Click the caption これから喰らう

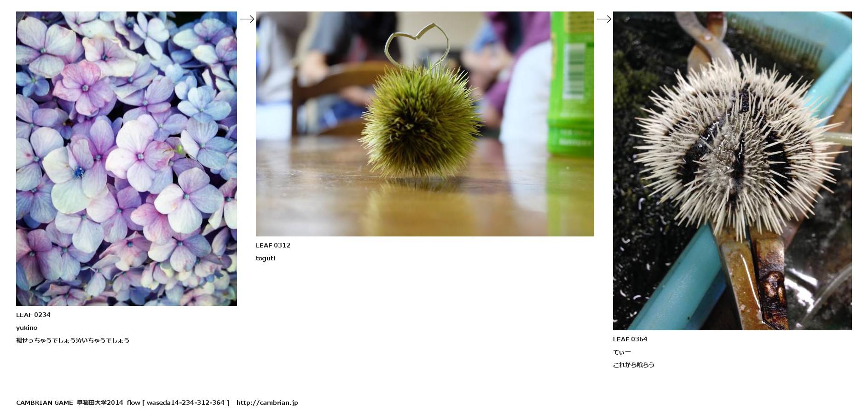[x=634, y=365]
